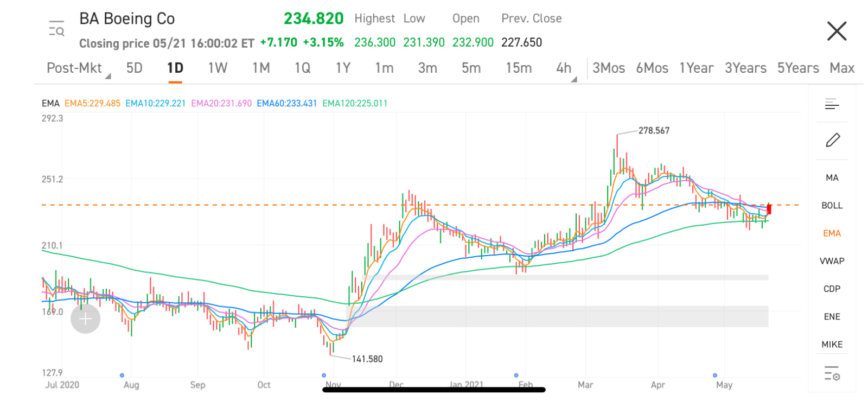The height and width of the screenshot is (401, 868).
Task: Click the 234.820 closing price
Action: [314, 19]
